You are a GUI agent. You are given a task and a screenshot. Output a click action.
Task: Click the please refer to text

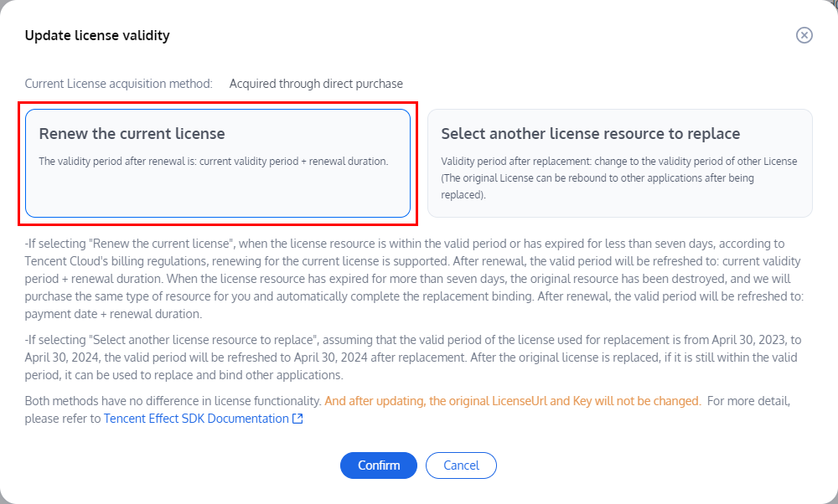(x=63, y=419)
